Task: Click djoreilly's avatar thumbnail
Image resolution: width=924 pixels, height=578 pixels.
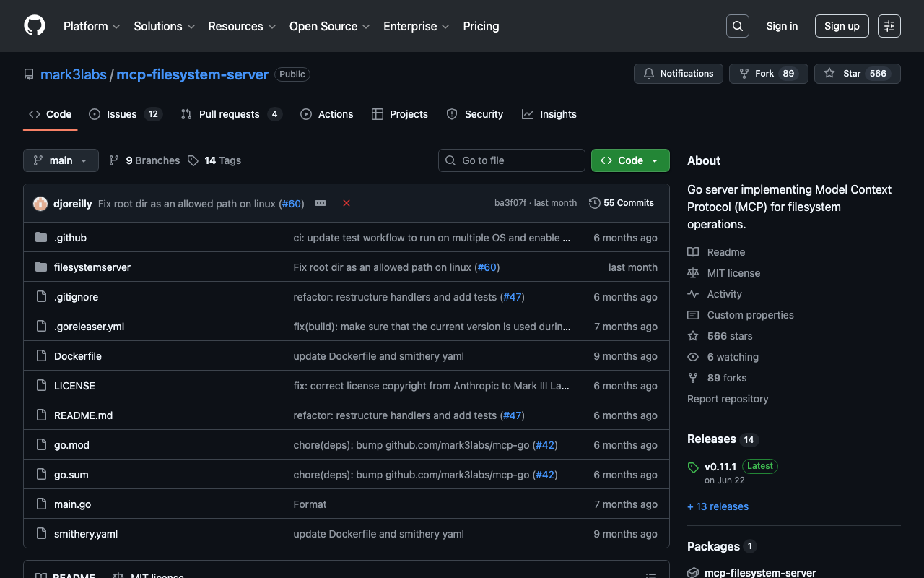Action: [x=40, y=204]
